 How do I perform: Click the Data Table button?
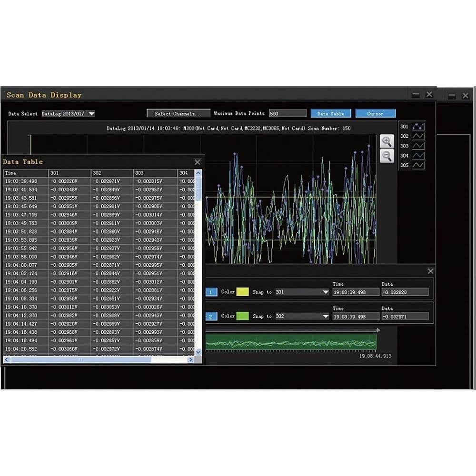pyautogui.click(x=331, y=114)
